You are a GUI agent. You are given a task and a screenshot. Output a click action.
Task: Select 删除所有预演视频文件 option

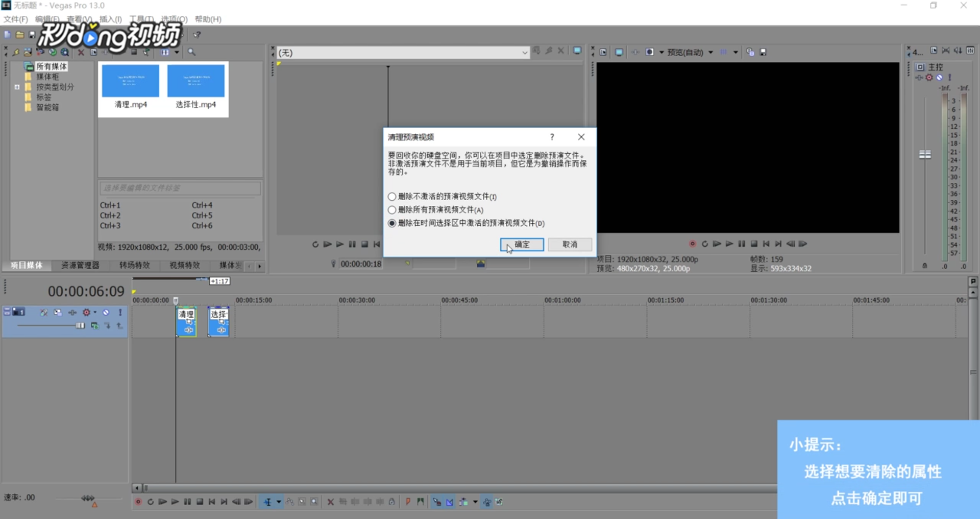[x=435, y=210]
